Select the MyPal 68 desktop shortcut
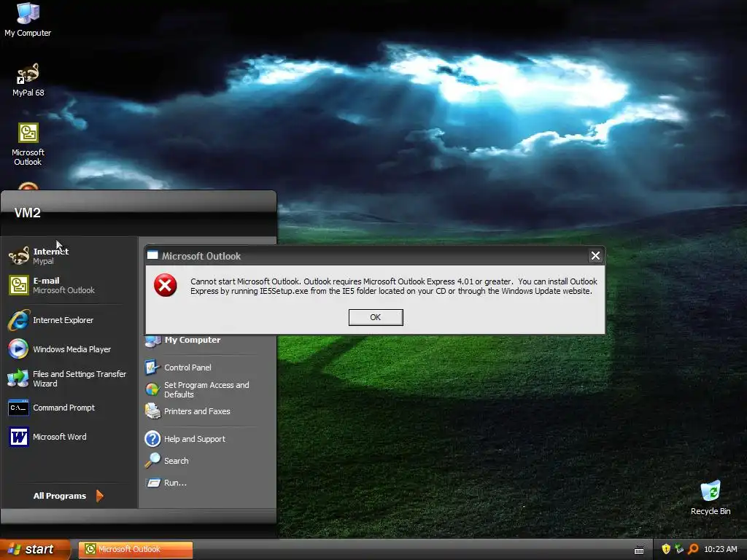 pos(28,79)
